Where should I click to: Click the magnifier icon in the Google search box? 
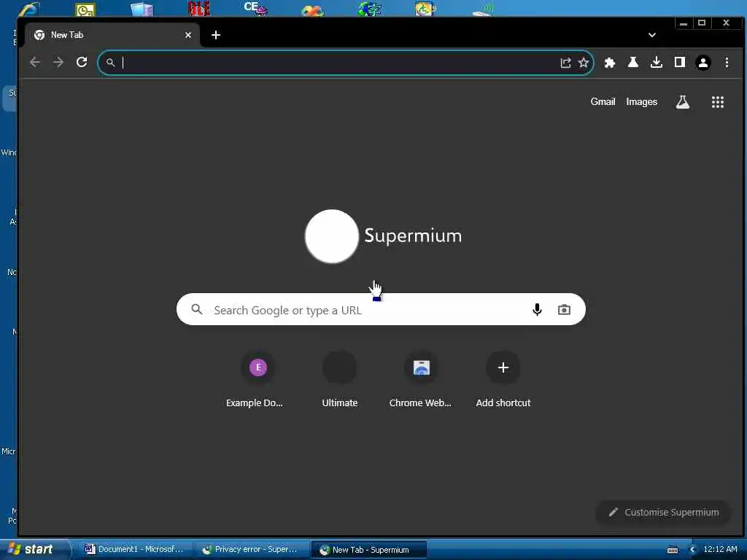197,309
